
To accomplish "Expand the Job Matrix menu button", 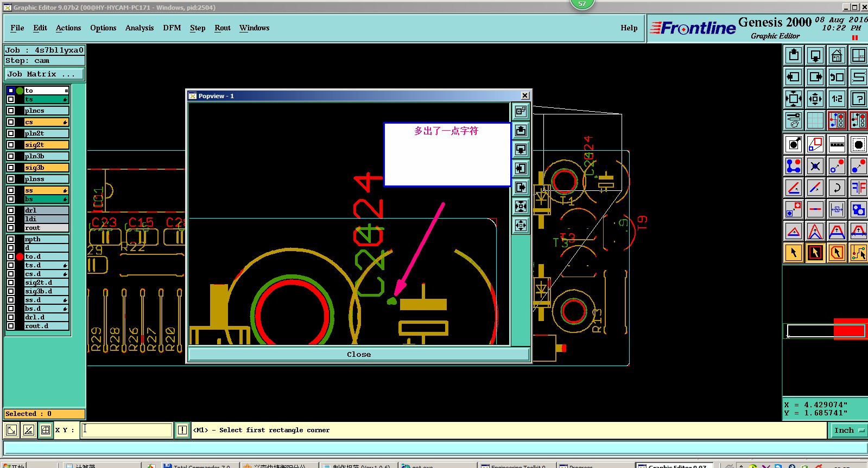I will [x=45, y=74].
